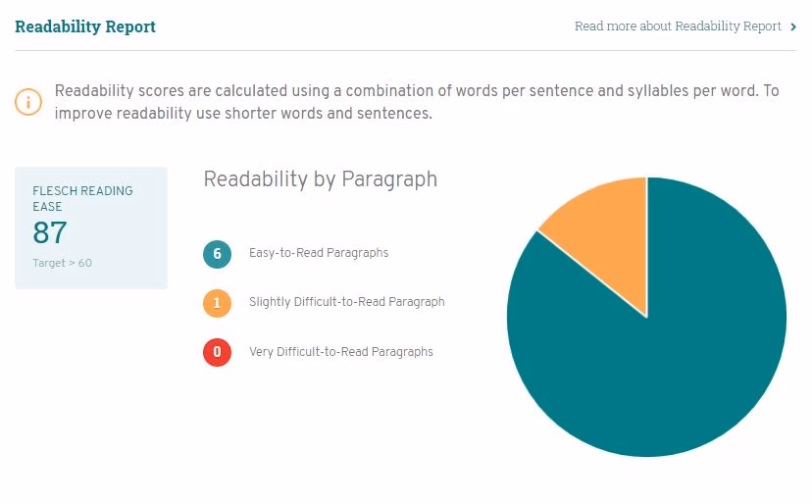Viewport: 812px width, 504px height.
Task: Select the Very Difficult-to-Read Paragraphs label
Action: [340, 351]
